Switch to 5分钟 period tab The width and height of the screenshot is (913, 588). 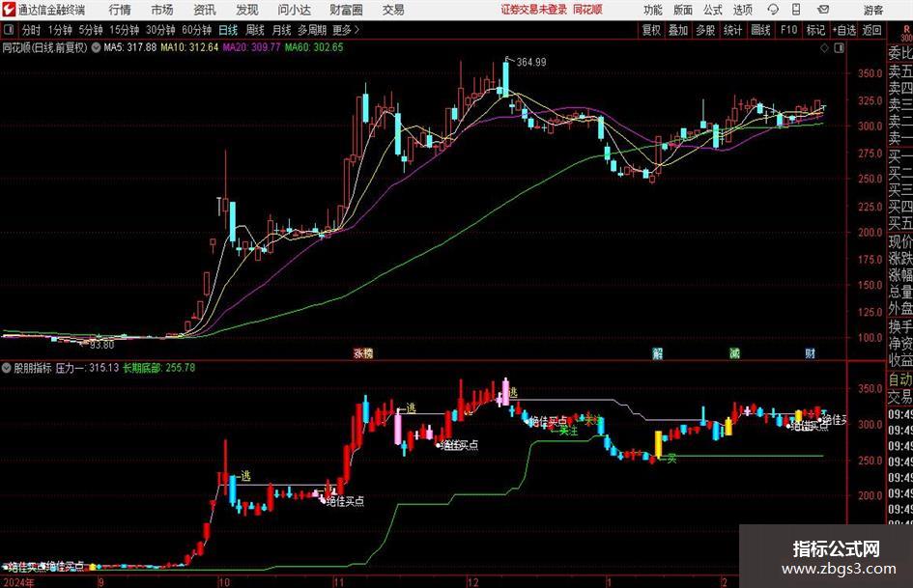(x=90, y=30)
